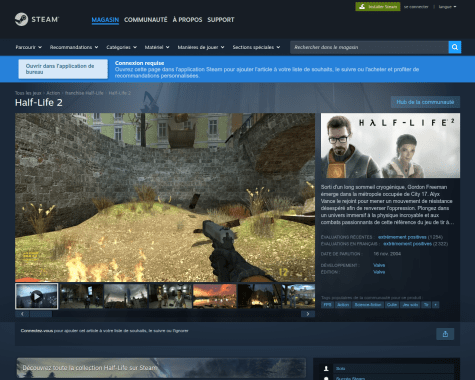Open the Parcourir dropdown
The width and height of the screenshot is (475, 380).
[29, 47]
